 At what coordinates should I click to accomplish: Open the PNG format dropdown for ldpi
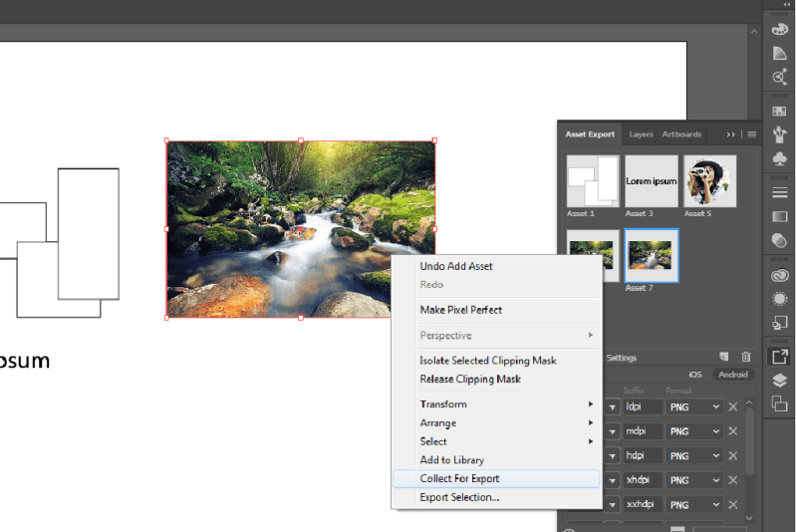click(x=694, y=407)
